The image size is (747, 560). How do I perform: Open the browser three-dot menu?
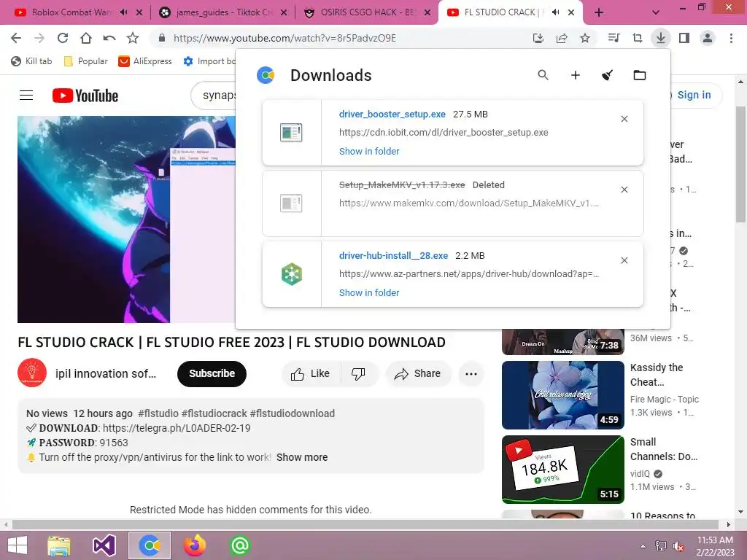coord(731,38)
